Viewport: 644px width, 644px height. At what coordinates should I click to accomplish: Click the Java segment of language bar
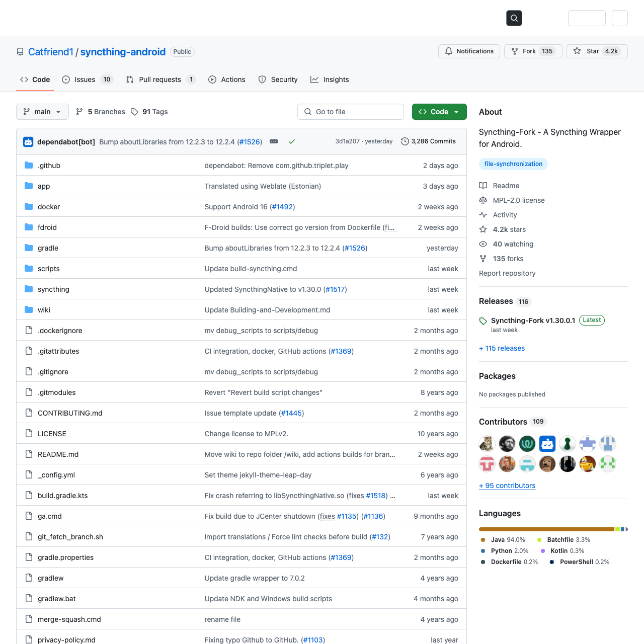click(x=546, y=529)
